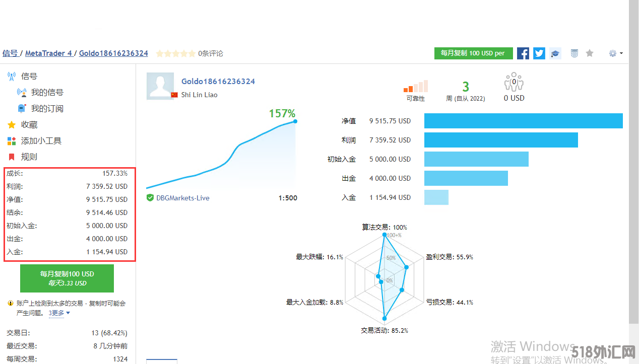This screenshot has height=364, width=639.
Task: Open 我的订阅 in sidebar
Action: pos(47,109)
